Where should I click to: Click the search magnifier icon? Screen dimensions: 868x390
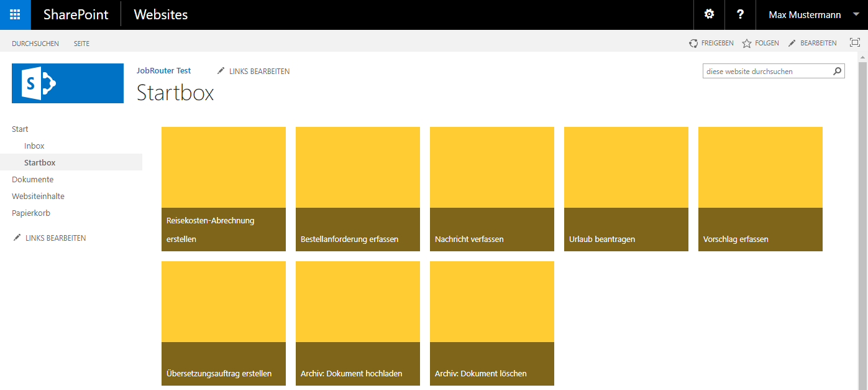[838, 72]
